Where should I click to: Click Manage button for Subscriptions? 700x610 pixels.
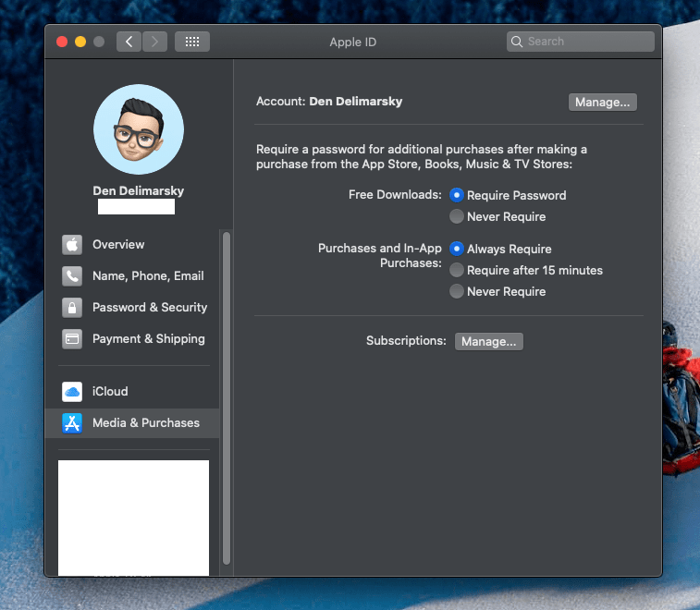489,341
